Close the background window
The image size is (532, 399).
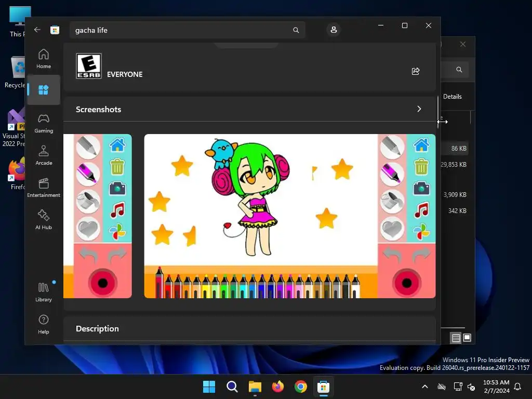point(463,44)
